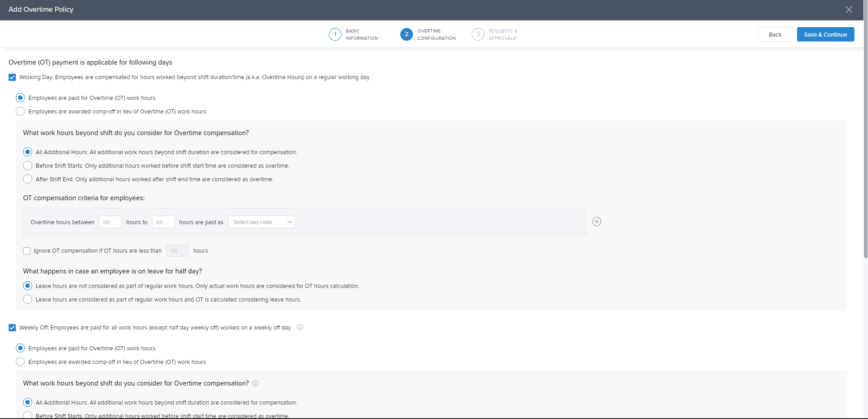Click the 'hours to' end value field
Viewport: 868px width, 419px height.
(x=163, y=222)
